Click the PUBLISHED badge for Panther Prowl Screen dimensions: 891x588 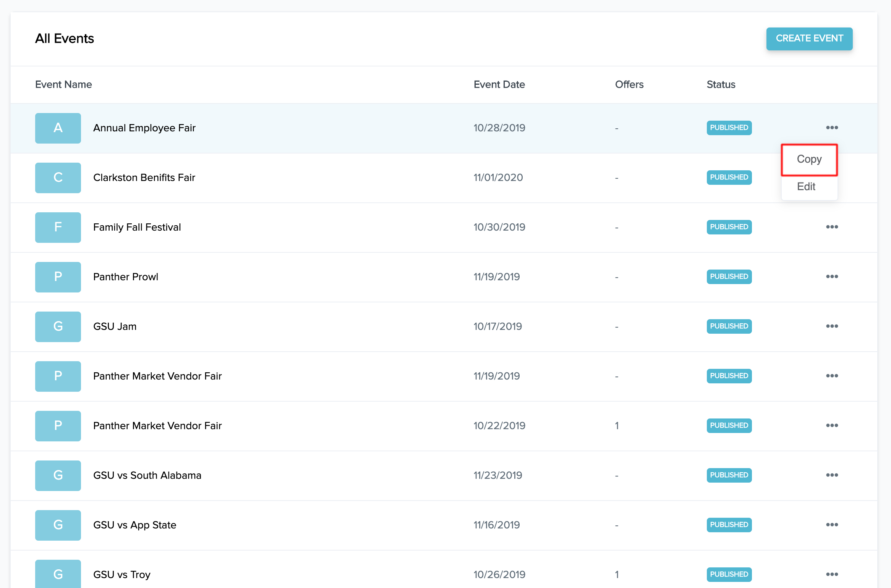click(729, 276)
